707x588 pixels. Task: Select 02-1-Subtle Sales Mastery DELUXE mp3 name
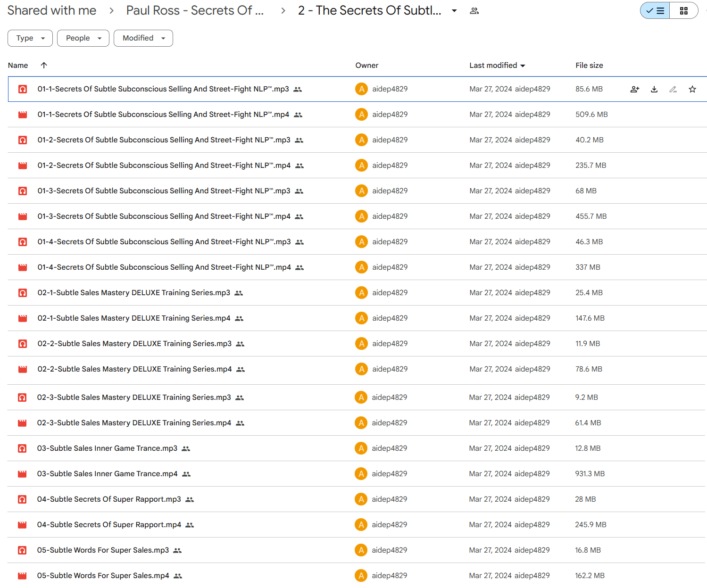(x=134, y=293)
